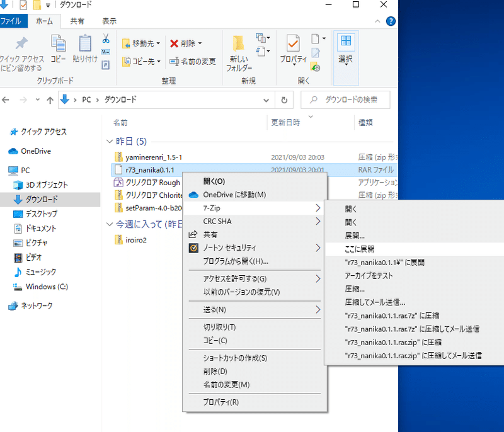Image resolution: width=504 pixels, height=432 pixels.
Task: Click 開く(O) in context menu
Action: click(255, 181)
